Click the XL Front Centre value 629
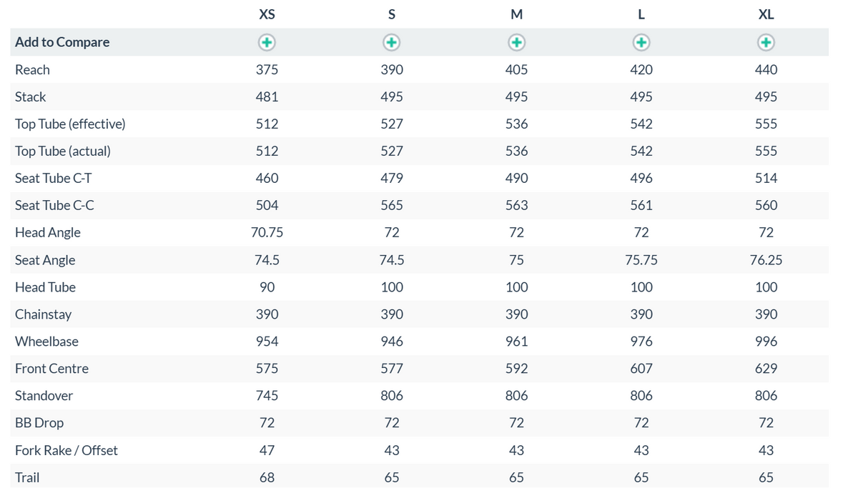This screenshot has height=488, width=868. point(766,369)
